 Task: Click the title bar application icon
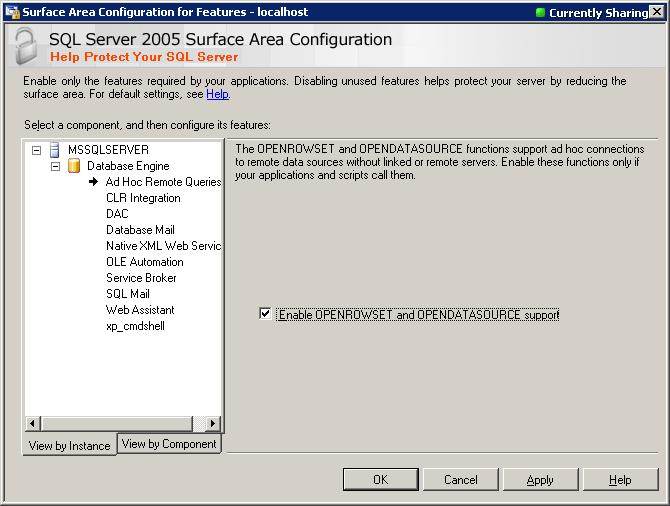[x=12, y=12]
